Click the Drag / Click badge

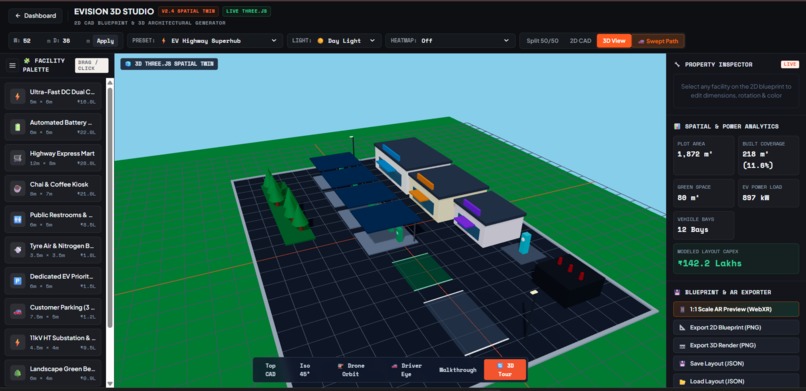pos(91,65)
